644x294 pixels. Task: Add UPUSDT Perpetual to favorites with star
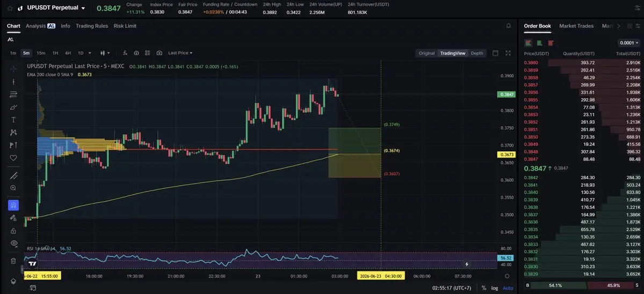10,8
